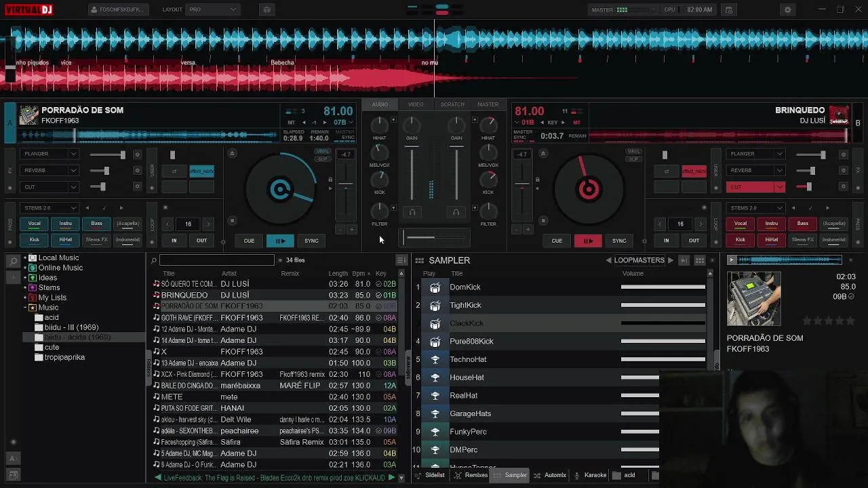Click the left deck Flanger amount slider
Screen dimensions: 868x488
[x=108, y=155]
